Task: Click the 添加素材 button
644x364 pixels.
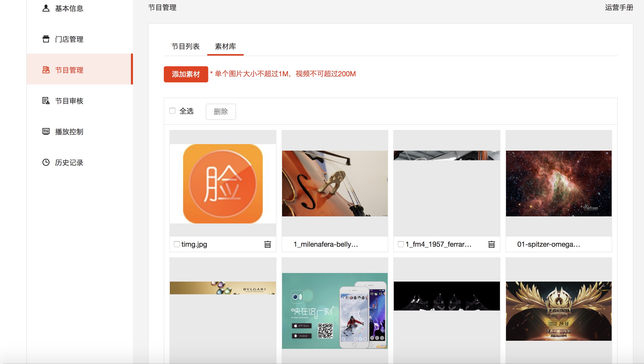Action: [x=186, y=74]
